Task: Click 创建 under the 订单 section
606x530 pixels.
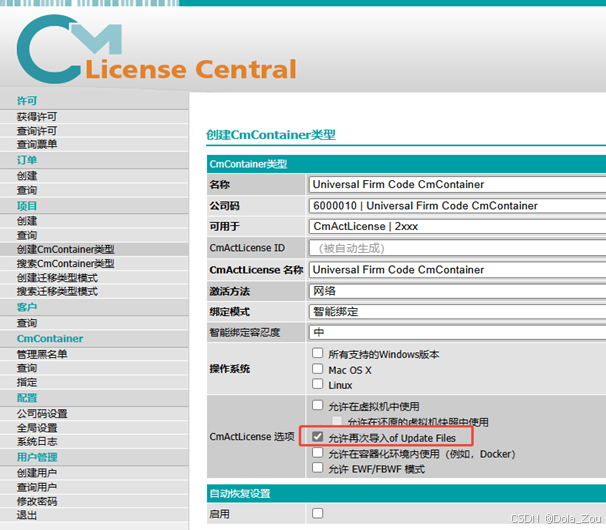Action: pyautogui.click(x=27, y=176)
